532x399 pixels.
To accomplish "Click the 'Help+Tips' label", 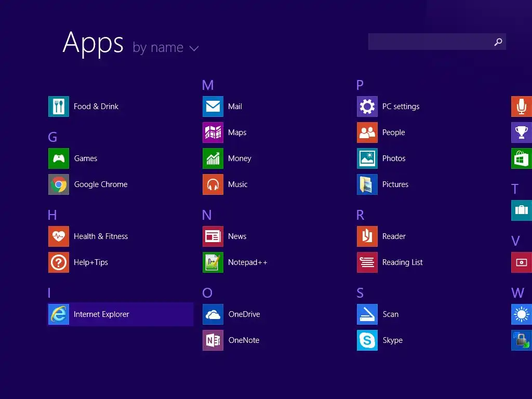I will [x=91, y=262].
